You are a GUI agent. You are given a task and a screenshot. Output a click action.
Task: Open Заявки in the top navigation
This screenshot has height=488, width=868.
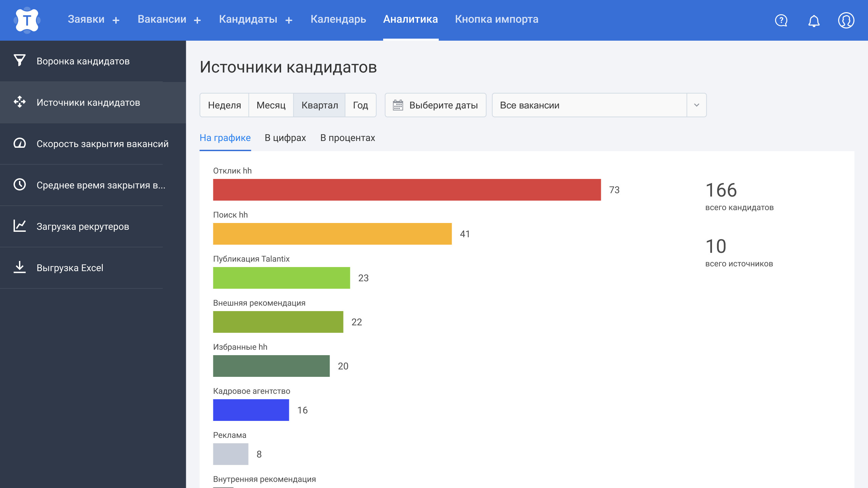[86, 19]
